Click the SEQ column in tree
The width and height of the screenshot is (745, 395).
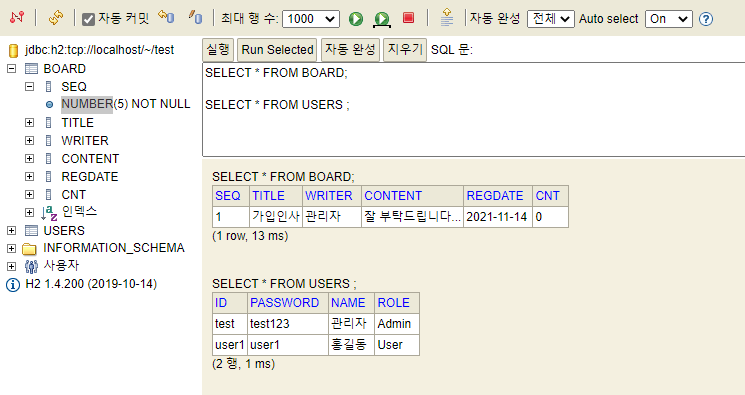click(74, 87)
